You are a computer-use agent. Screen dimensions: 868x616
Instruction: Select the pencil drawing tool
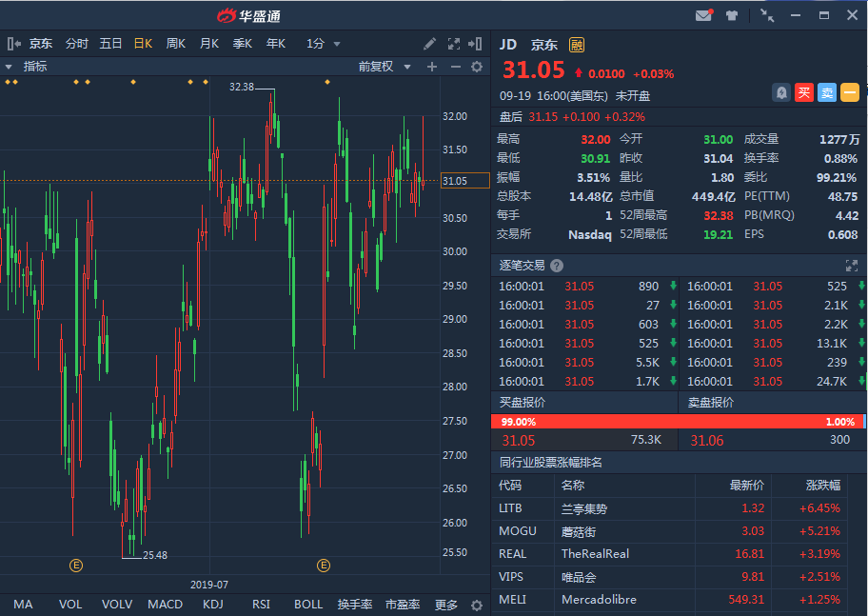(x=429, y=44)
